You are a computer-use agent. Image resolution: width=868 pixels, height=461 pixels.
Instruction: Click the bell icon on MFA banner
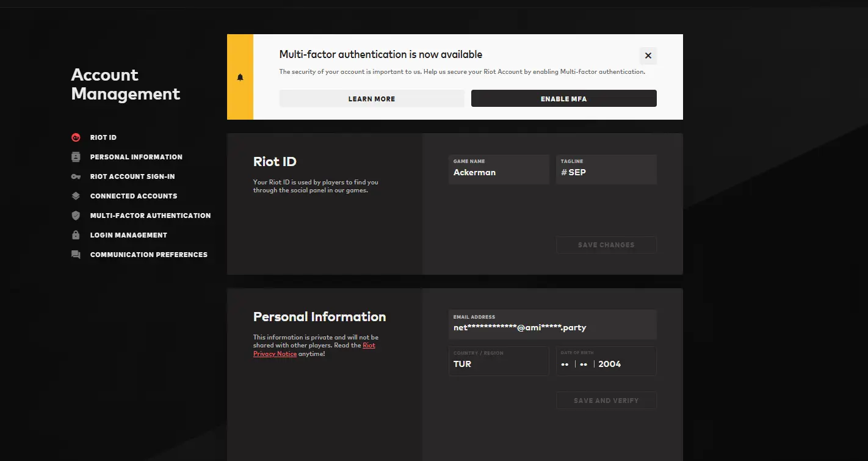point(240,77)
